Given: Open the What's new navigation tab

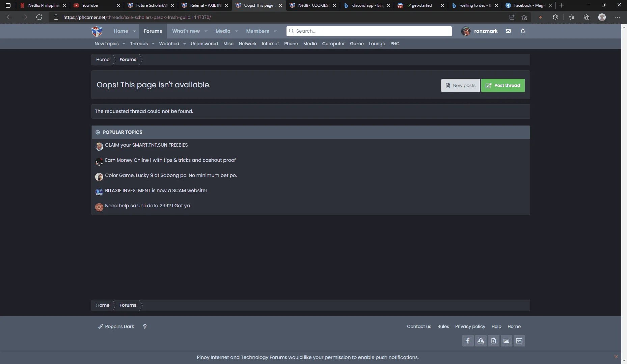Looking at the screenshot, I should point(186,31).
